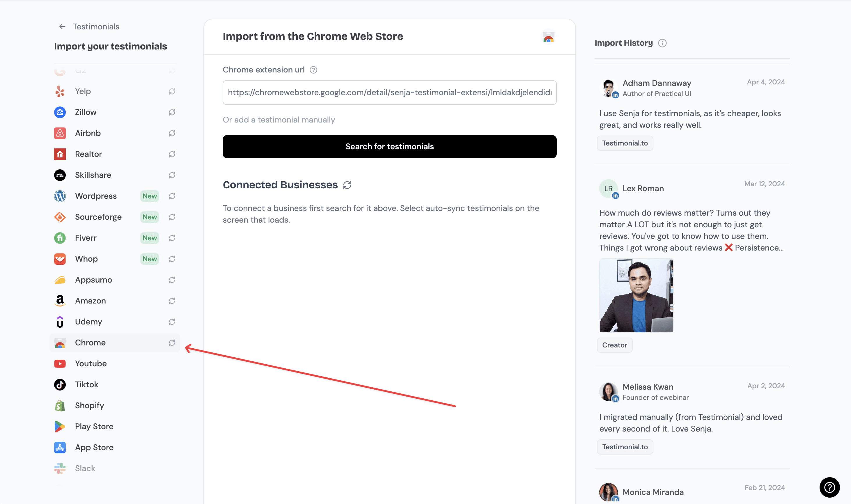
Task: Open the Tiktok import source
Action: 115,384
